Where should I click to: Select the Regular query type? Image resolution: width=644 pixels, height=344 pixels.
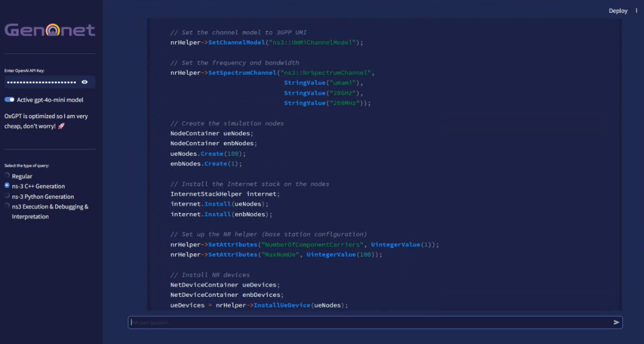(7, 175)
